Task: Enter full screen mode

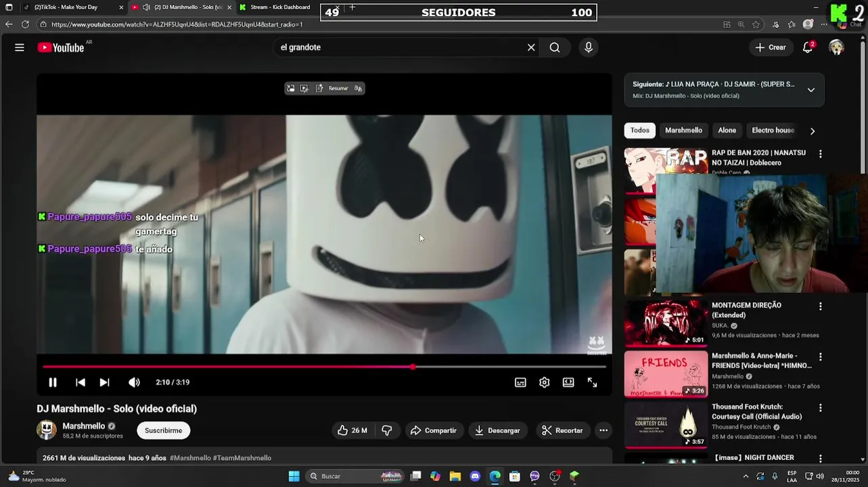Action: [x=592, y=382]
